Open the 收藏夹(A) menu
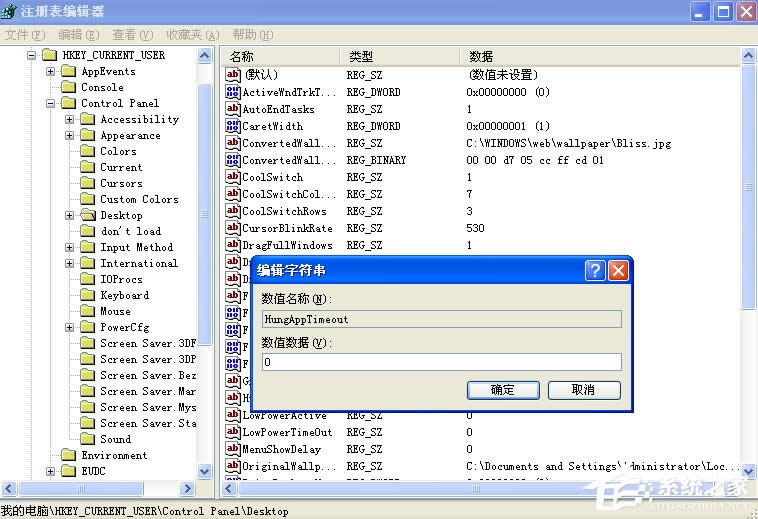758x519 pixels. pos(192,34)
